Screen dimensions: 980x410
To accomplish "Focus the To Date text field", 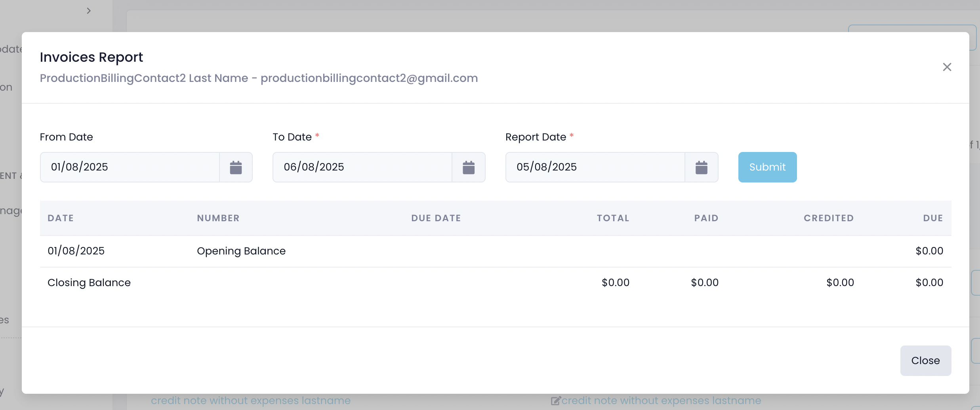I will click(362, 167).
